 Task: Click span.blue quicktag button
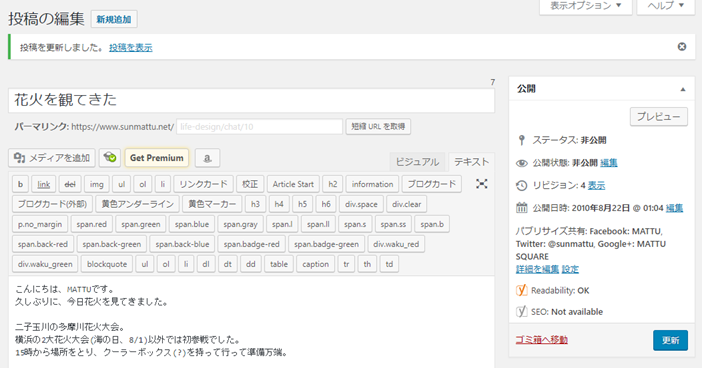[x=192, y=224]
